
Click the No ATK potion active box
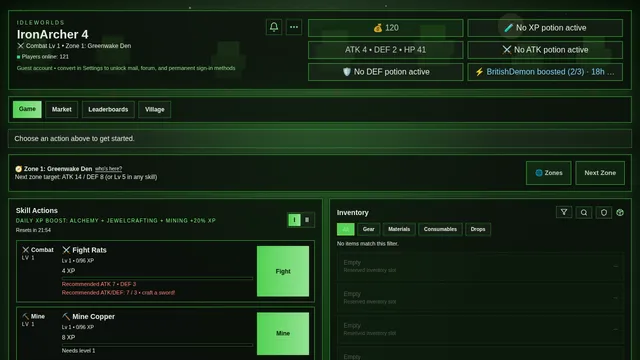click(545, 50)
